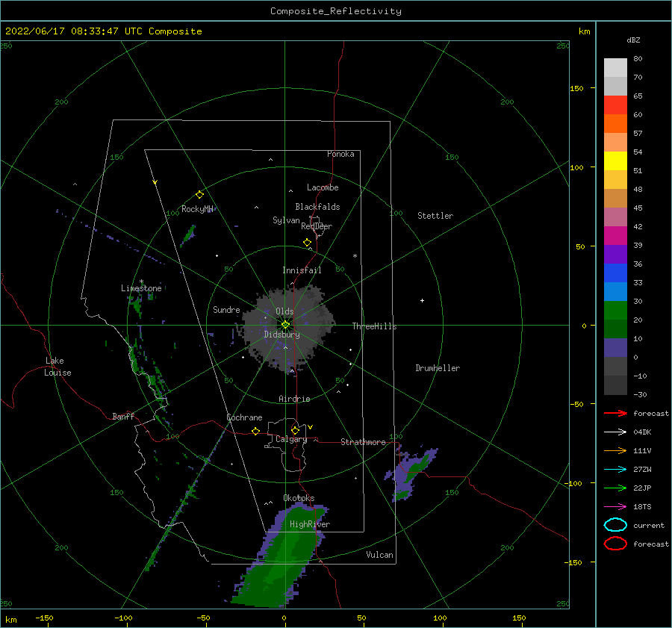Click the Vulcan city label
The image size is (672, 628).
380,555
